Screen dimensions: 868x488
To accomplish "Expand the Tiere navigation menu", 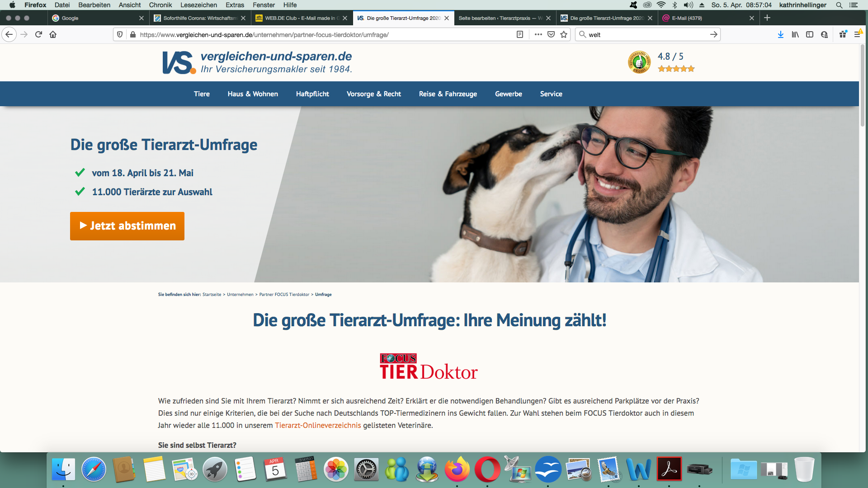I will 202,94.
